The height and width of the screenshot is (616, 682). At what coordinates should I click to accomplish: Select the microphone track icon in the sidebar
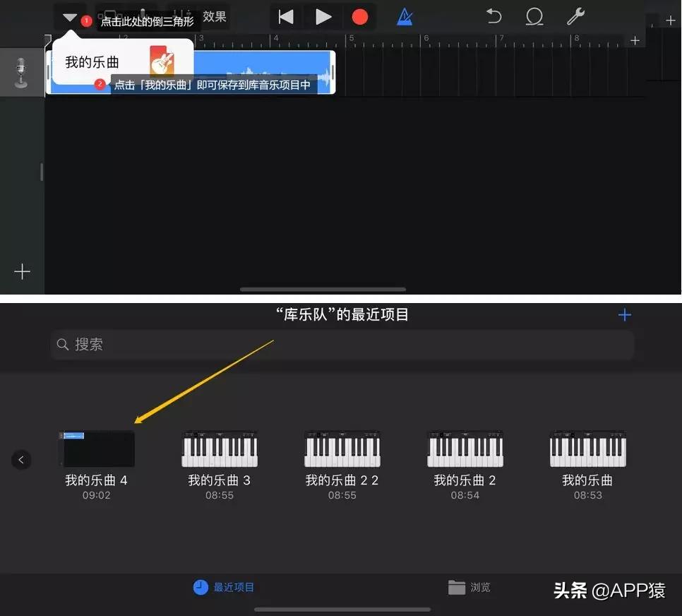point(21,71)
